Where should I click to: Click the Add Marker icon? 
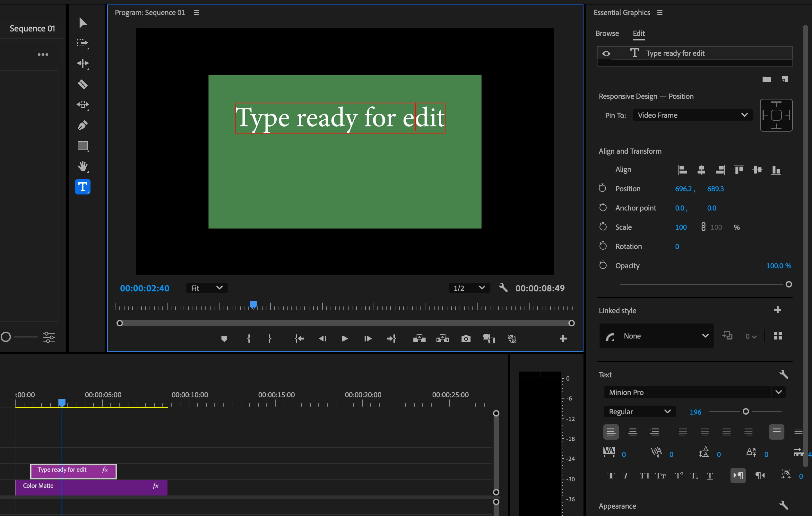pos(224,339)
